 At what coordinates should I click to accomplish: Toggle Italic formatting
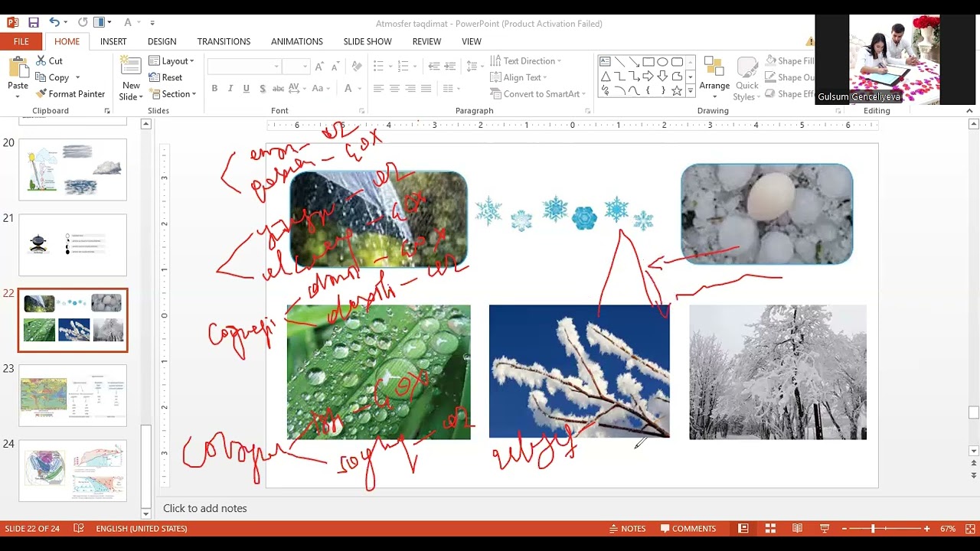coord(230,89)
